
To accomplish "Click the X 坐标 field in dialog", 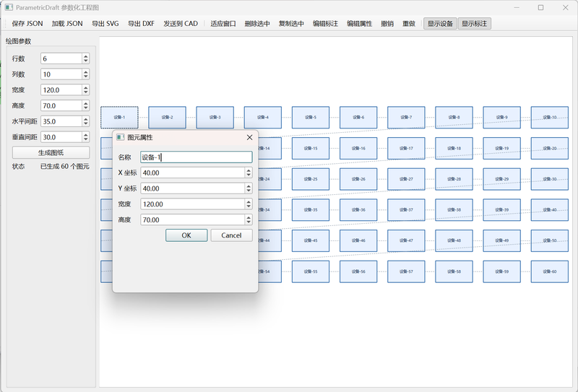I will [192, 173].
